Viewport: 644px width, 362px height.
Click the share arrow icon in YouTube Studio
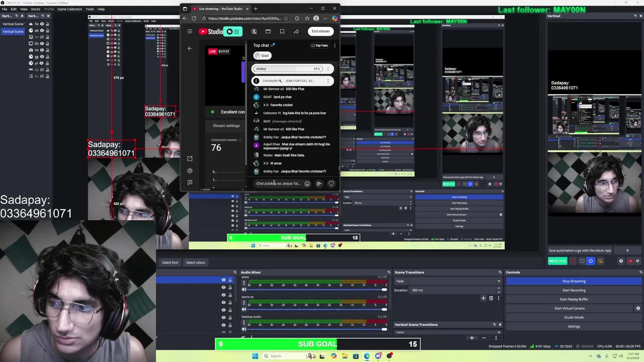click(296, 31)
